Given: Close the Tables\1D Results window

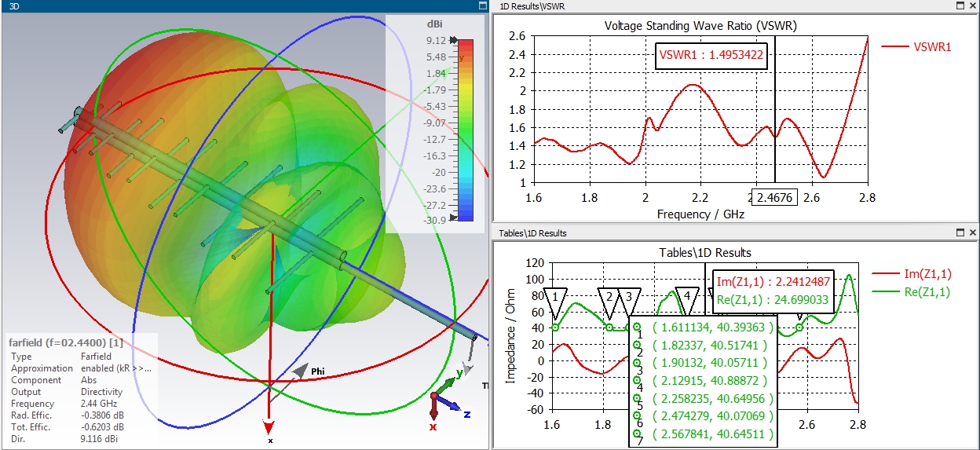Looking at the screenshot, I should point(973,233).
